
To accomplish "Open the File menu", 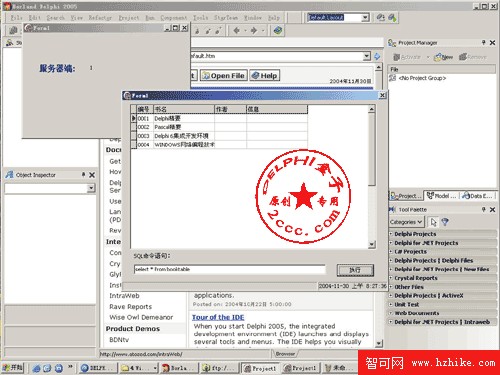I will pyautogui.click(x=17, y=18).
